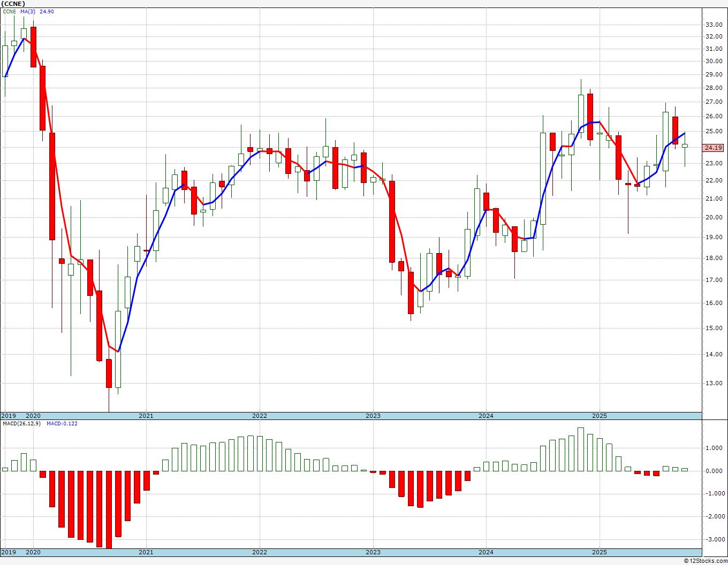Click the 16.00 price axis label

(x=713, y=303)
